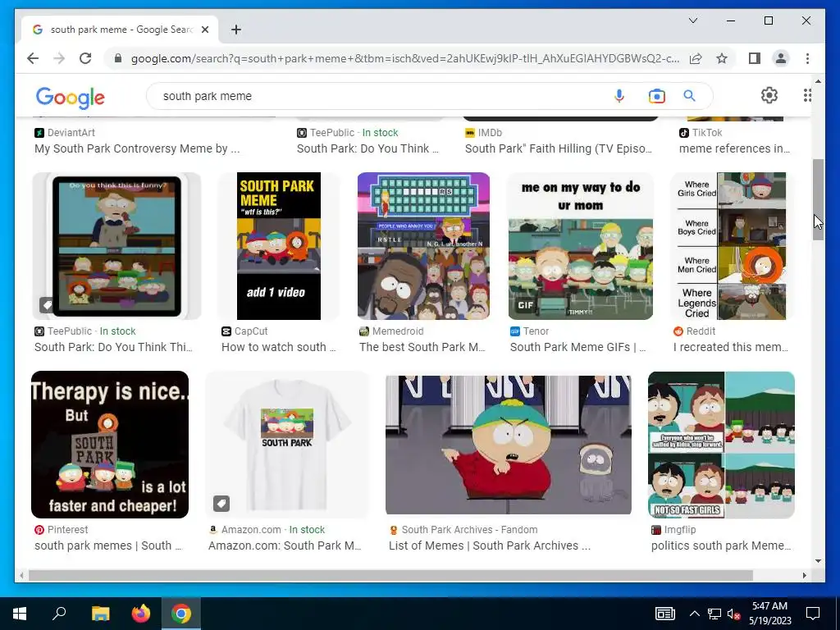
Task: Open 'Where Legends Cried' Reddit image
Action: click(x=731, y=246)
